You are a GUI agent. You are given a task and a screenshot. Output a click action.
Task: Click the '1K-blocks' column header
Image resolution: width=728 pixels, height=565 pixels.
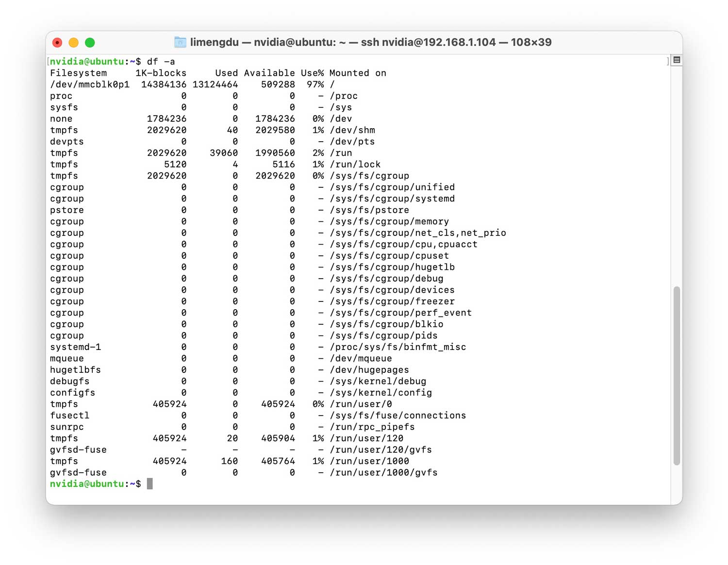161,73
